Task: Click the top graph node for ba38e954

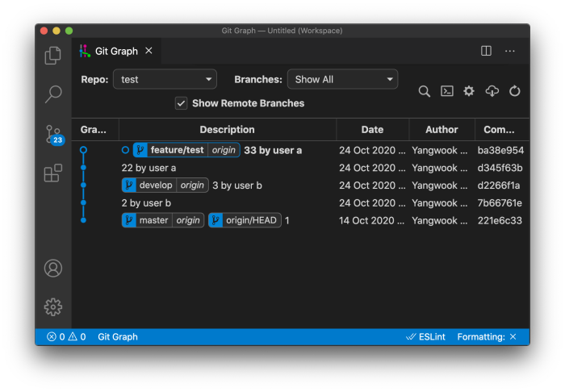Action: point(83,150)
